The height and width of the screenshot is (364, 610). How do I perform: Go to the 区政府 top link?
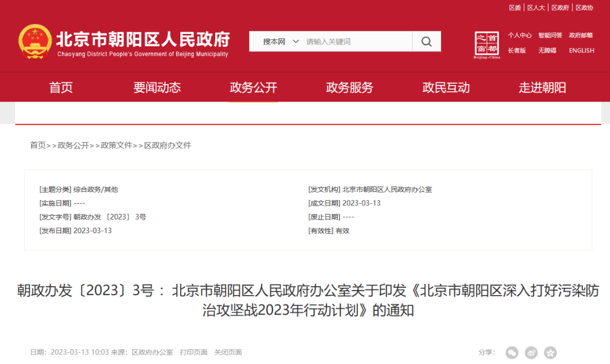tap(560, 8)
